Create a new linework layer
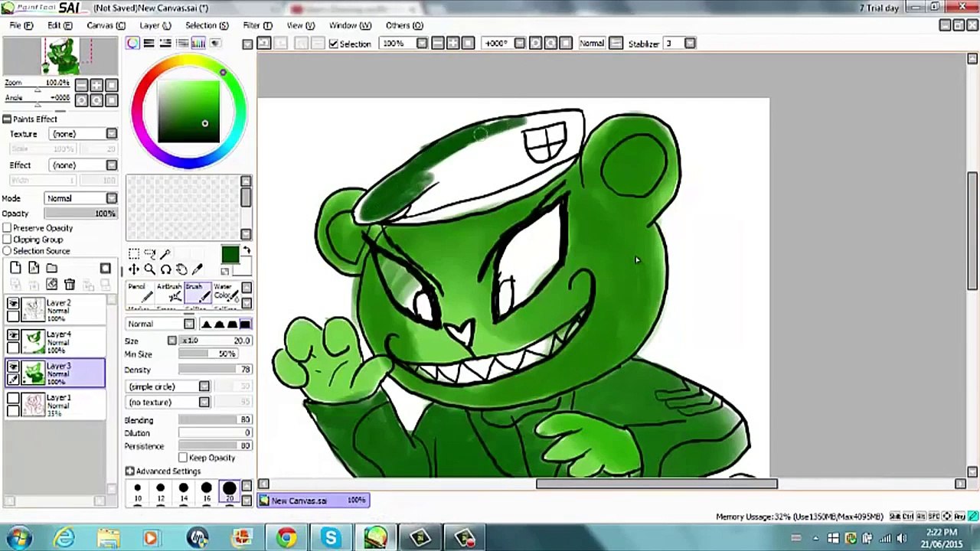 point(34,268)
